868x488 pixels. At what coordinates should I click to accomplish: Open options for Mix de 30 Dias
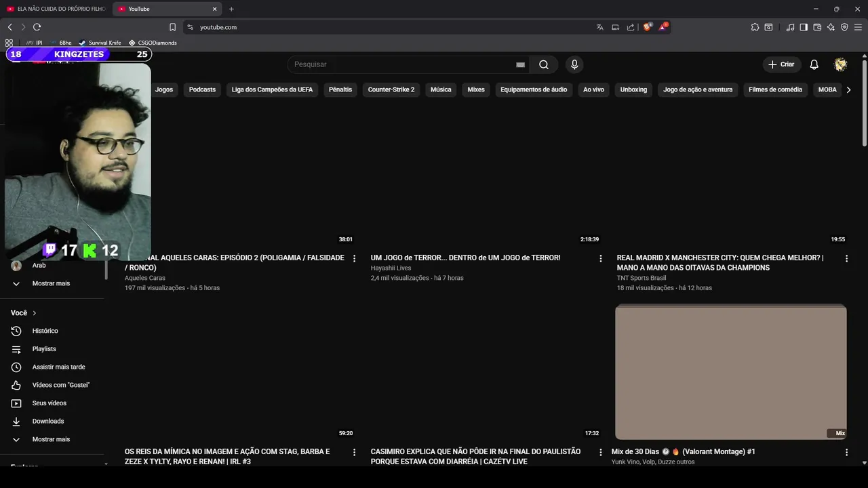pyautogui.click(x=846, y=452)
